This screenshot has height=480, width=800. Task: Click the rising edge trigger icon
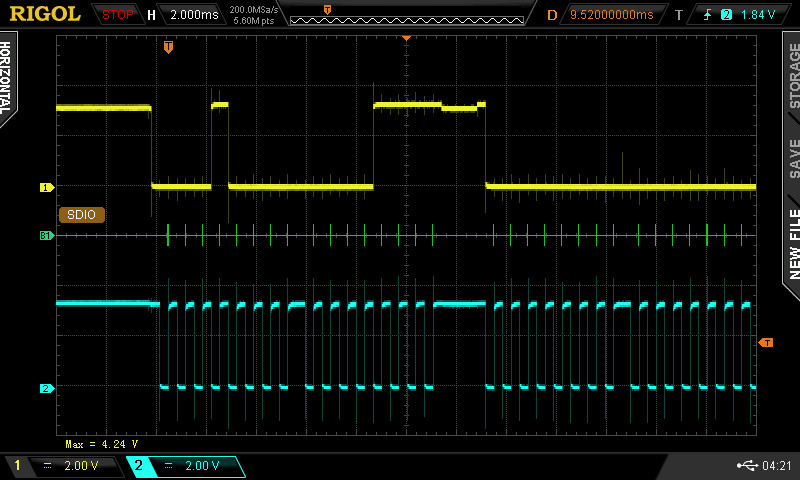[707, 15]
